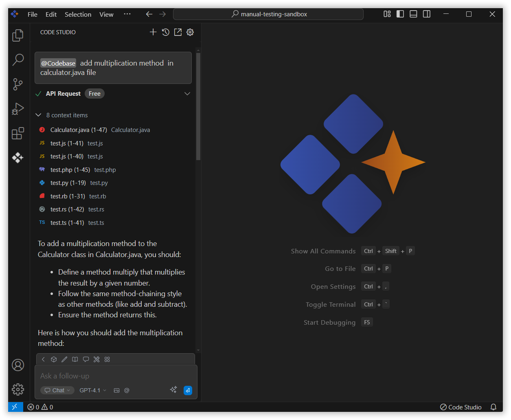Go forward with the right arrow

(162, 14)
